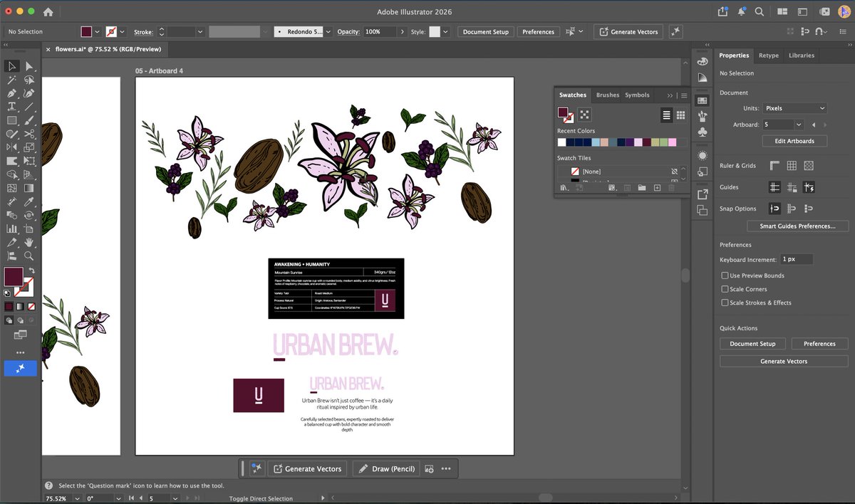The width and height of the screenshot is (855, 504).
Task: Open the Asset Export icon in dock
Action: pos(703,194)
